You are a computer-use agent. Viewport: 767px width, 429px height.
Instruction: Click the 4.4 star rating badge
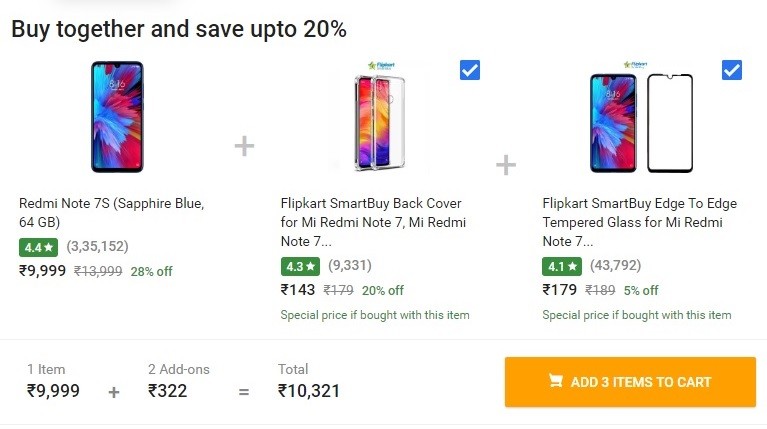point(38,247)
